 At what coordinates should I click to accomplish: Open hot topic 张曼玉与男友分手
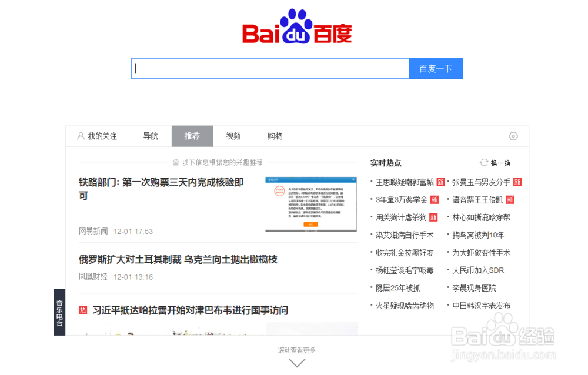point(481,182)
